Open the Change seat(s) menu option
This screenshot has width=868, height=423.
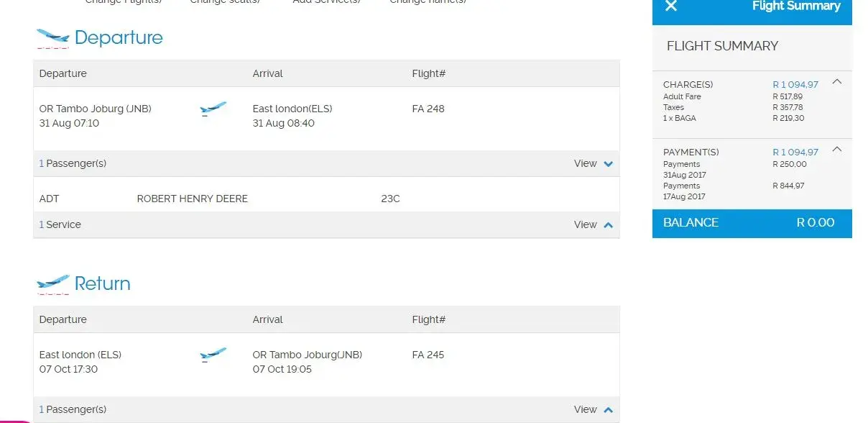pyautogui.click(x=224, y=2)
